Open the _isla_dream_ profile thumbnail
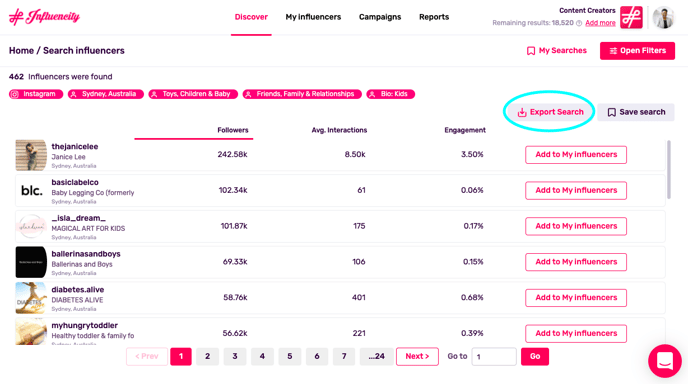Image resolution: width=688 pixels, height=384 pixels. (x=31, y=226)
